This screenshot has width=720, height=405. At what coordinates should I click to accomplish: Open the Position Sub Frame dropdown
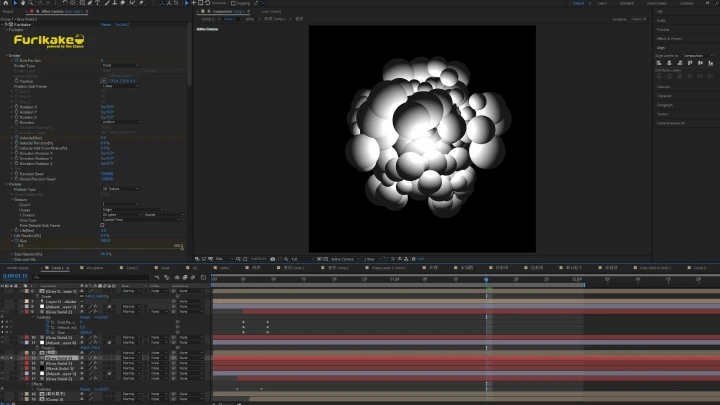120,86
